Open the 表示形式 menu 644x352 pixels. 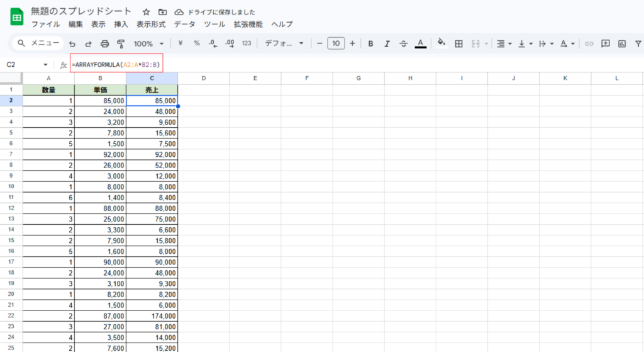pos(151,25)
